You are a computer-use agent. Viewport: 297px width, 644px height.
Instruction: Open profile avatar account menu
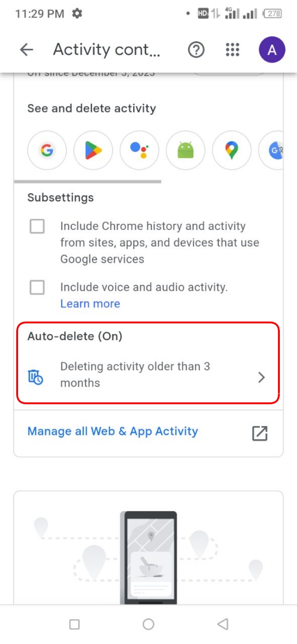pos(272,49)
